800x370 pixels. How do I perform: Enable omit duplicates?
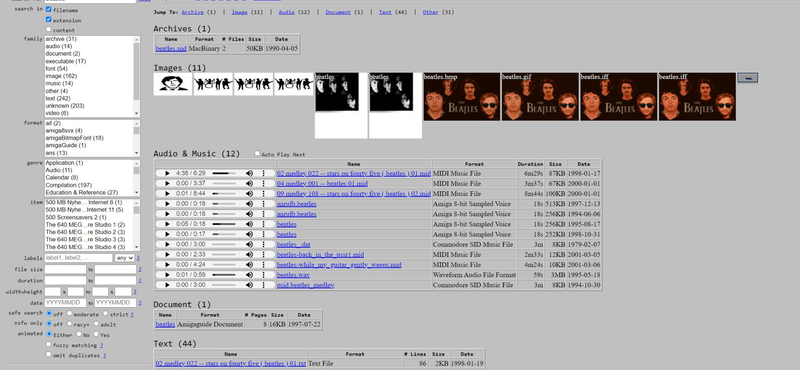pos(48,354)
